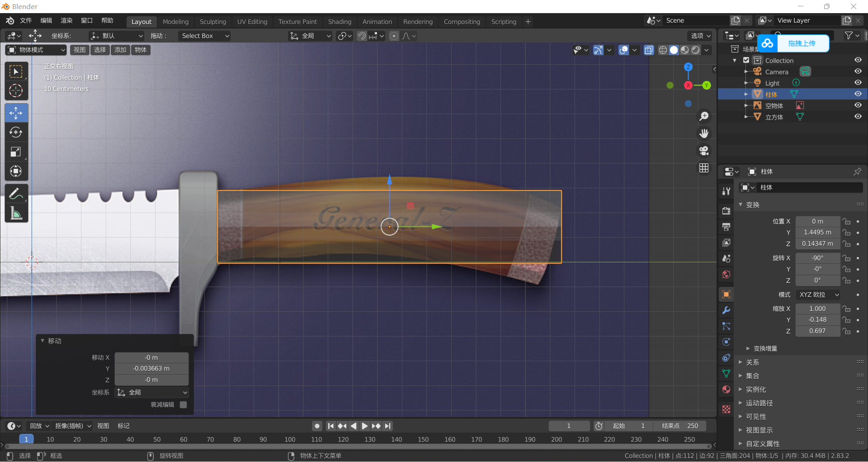Open the Modifier Properties wrench tab
The width and height of the screenshot is (868, 462).
coord(726,310)
